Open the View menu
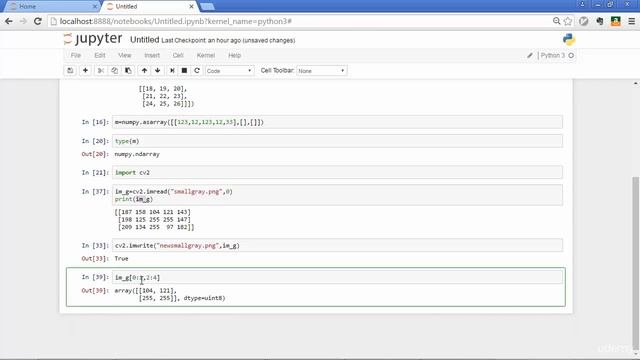 [125, 56]
